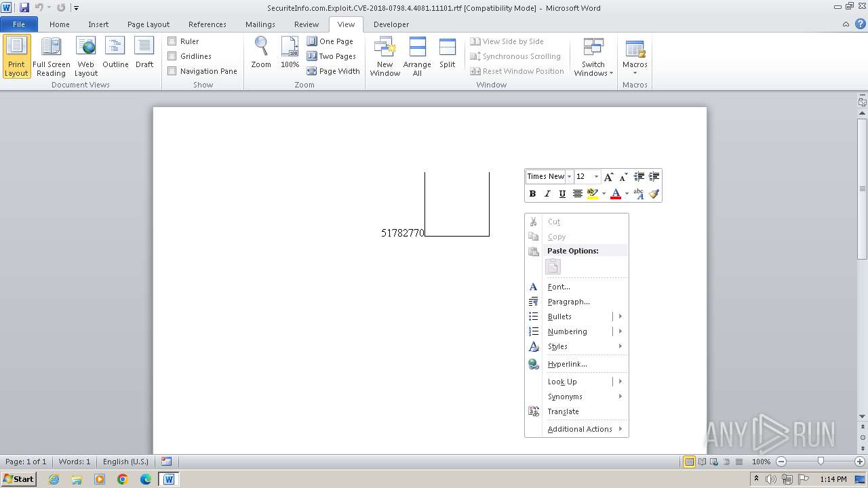Image resolution: width=868 pixels, height=488 pixels.
Task: Switch to the Developer tab
Action: (x=391, y=24)
